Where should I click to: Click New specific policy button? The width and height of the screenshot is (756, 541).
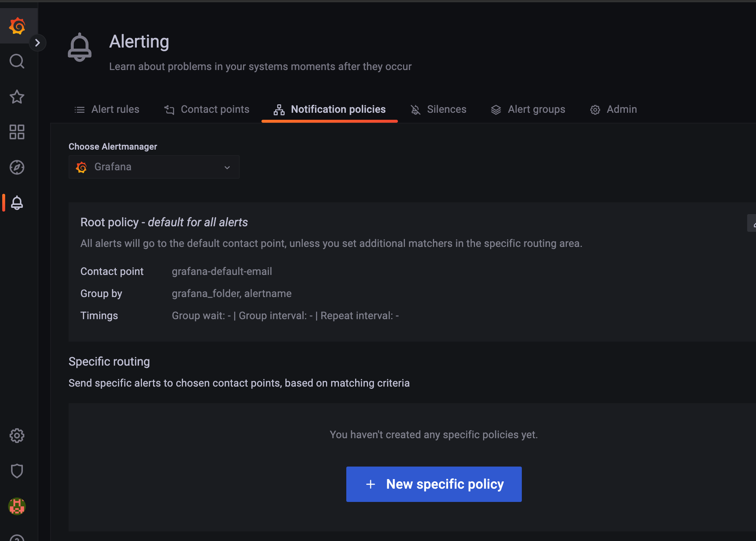point(434,484)
